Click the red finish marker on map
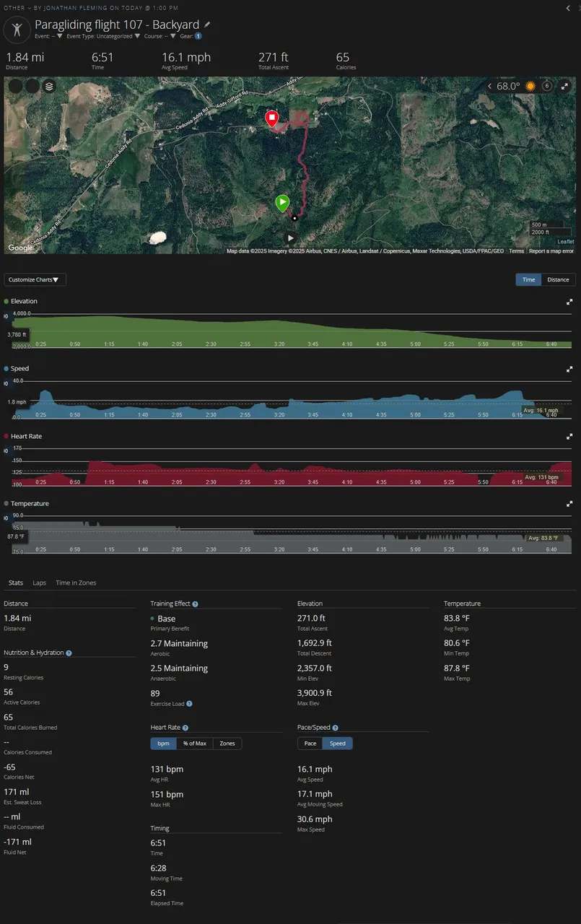581x924 pixels. click(271, 119)
